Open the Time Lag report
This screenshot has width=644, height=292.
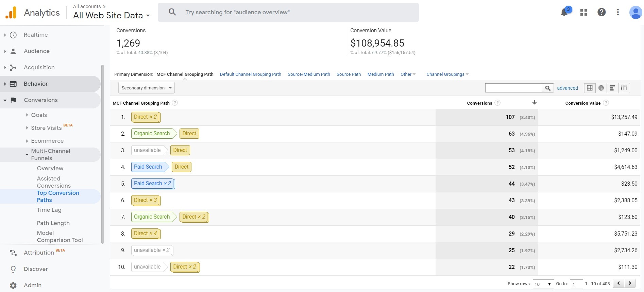49,210
